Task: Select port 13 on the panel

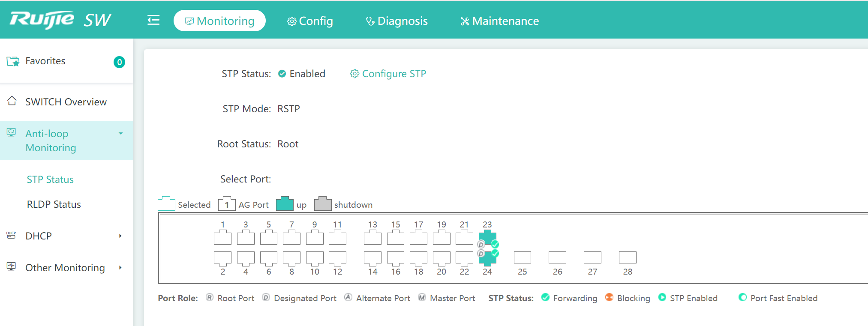Action: click(x=372, y=237)
